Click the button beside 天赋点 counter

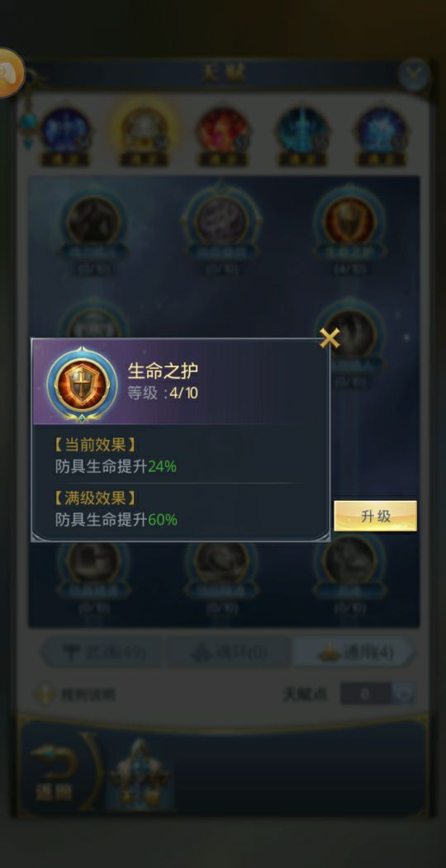click(x=404, y=694)
